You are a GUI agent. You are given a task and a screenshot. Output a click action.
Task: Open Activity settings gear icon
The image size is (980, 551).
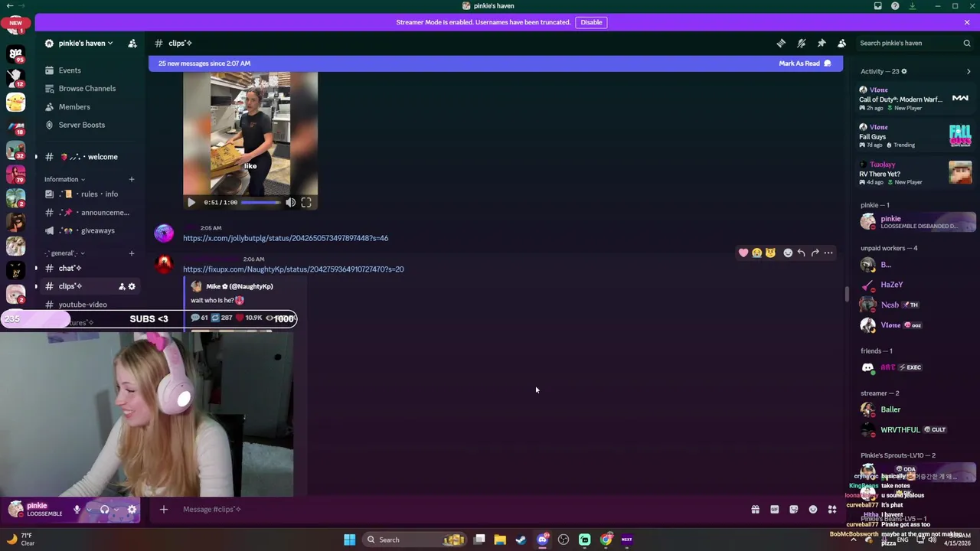[904, 71]
